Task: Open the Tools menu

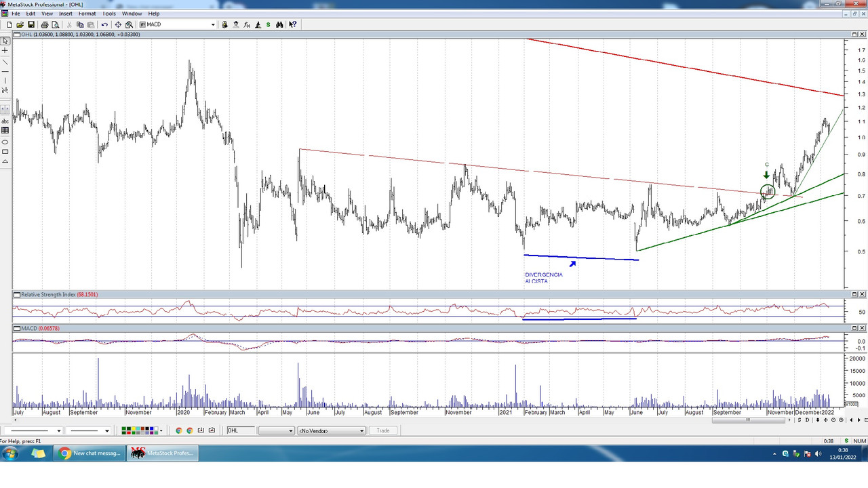Action: pos(108,14)
